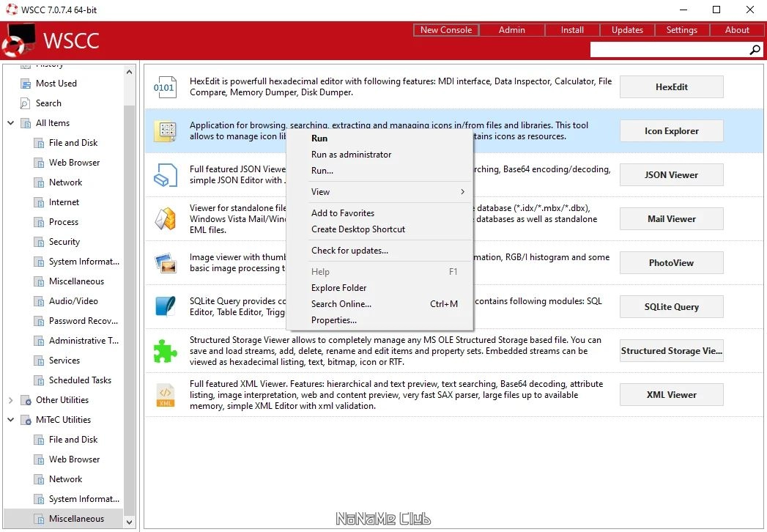Click the Security category icon

pyautogui.click(x=39, y=242)
